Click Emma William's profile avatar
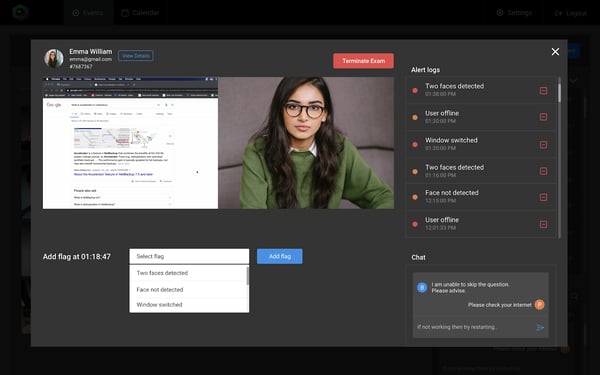Image resolution: width=600 pixels, height=375 pixels. [x=54, y=59]
